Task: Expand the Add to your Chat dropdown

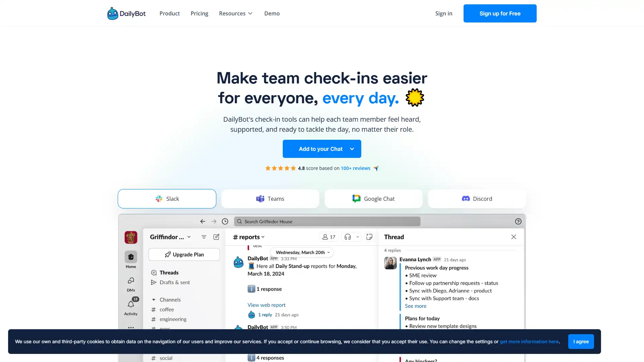Action: click(352, 149)
